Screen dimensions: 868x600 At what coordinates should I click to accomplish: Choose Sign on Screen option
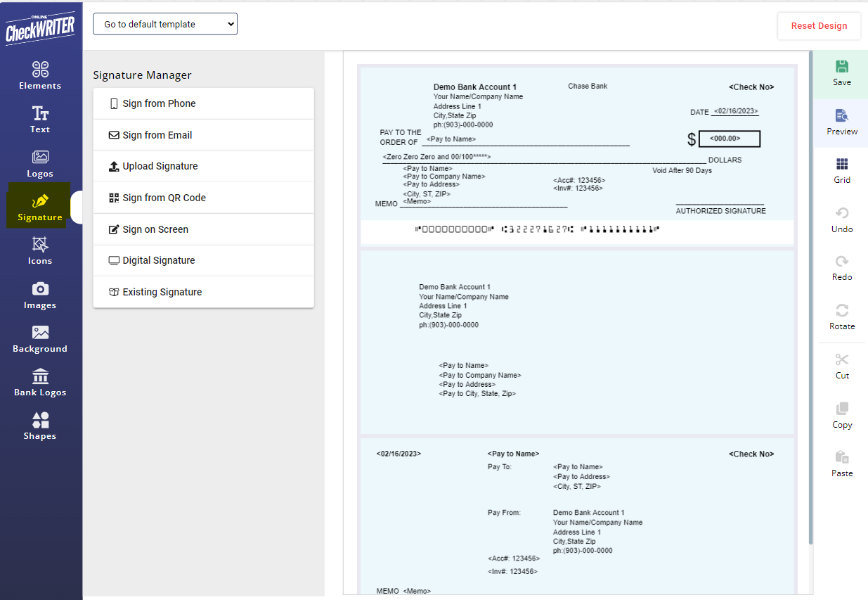[203, 229]
